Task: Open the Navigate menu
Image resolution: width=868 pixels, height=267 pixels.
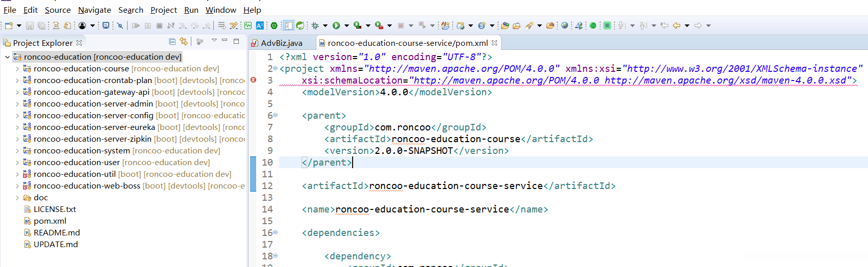Action: click(94, 10)
